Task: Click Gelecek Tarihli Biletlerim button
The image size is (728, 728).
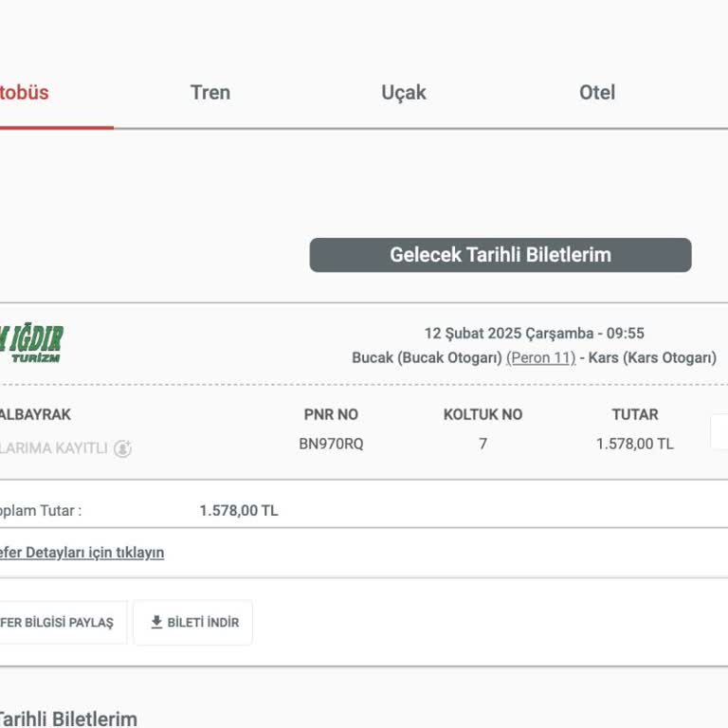Action: [500, 255]
